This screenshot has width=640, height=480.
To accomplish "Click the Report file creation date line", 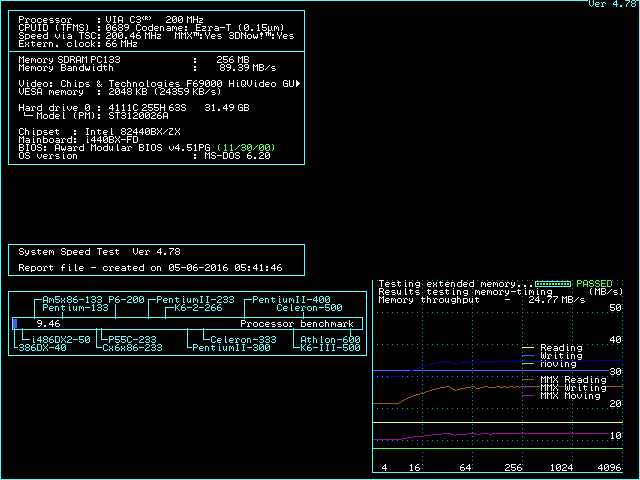I will (x=150, y=268).
